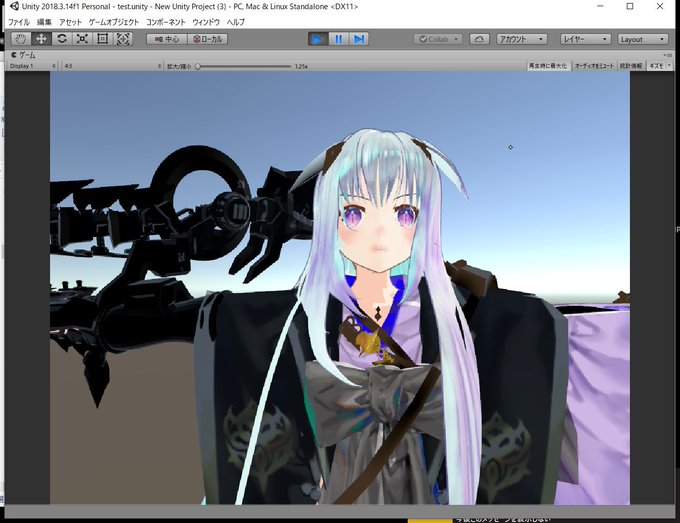Pause the game with Pause button

click(x=338, y=39)
